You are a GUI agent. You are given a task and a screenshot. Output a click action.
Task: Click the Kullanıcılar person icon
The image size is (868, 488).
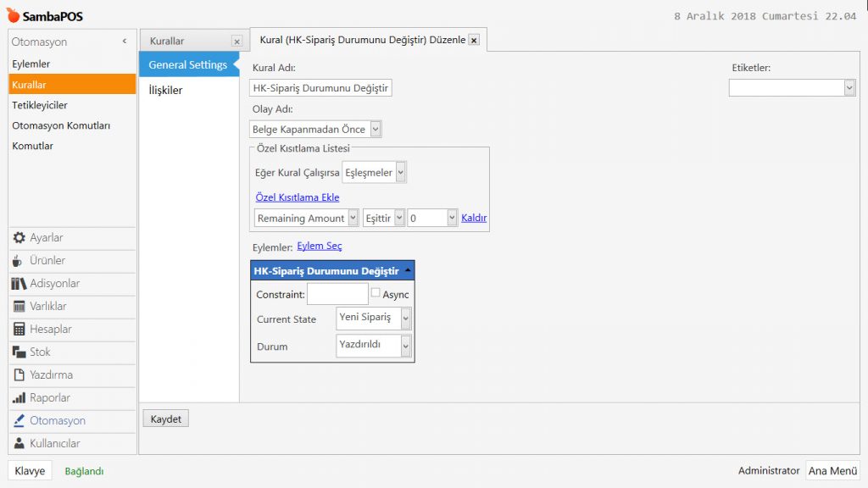[x=19, y=444]
